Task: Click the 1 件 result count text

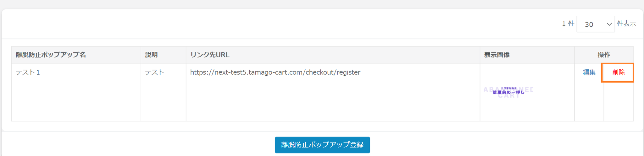Action: click(x=568, y=24)
